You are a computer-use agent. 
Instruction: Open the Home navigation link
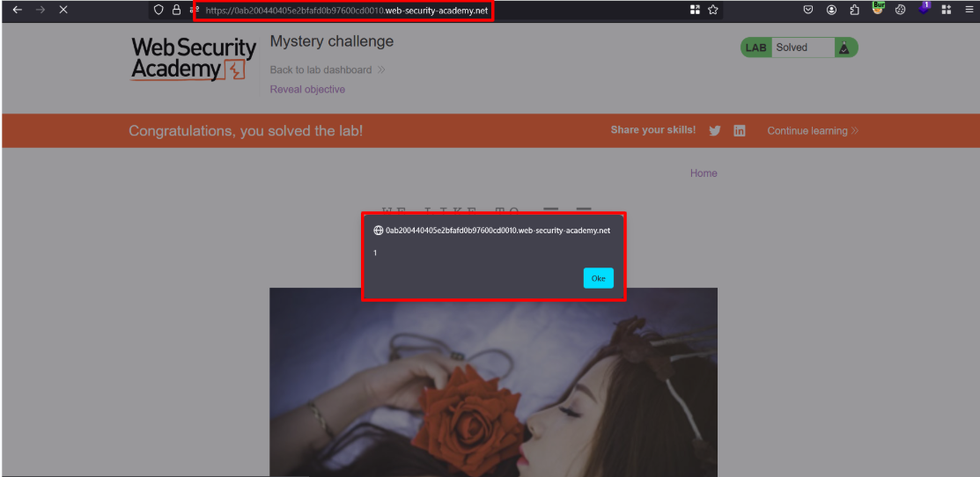[703, 173]
